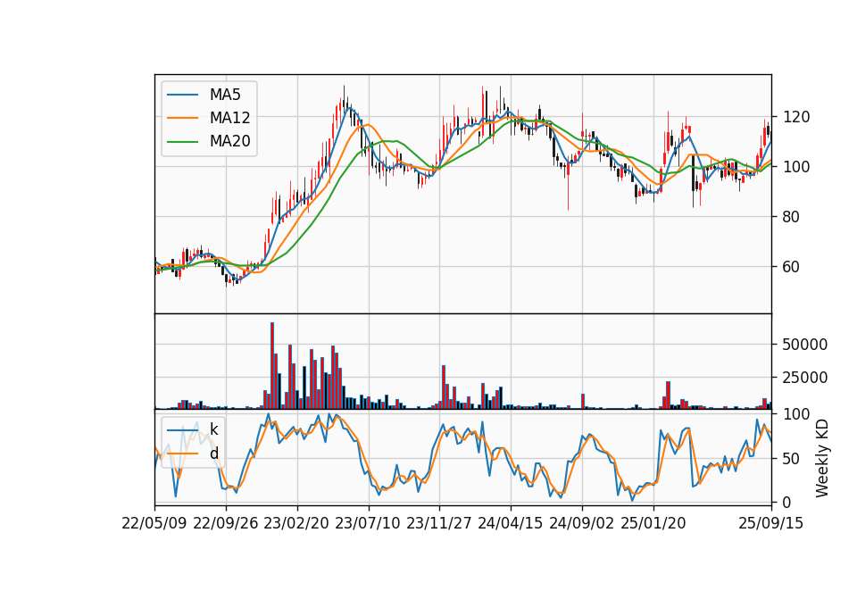Click the 25/01/20 date tick label
857x616 pixels.
[653, 523]
